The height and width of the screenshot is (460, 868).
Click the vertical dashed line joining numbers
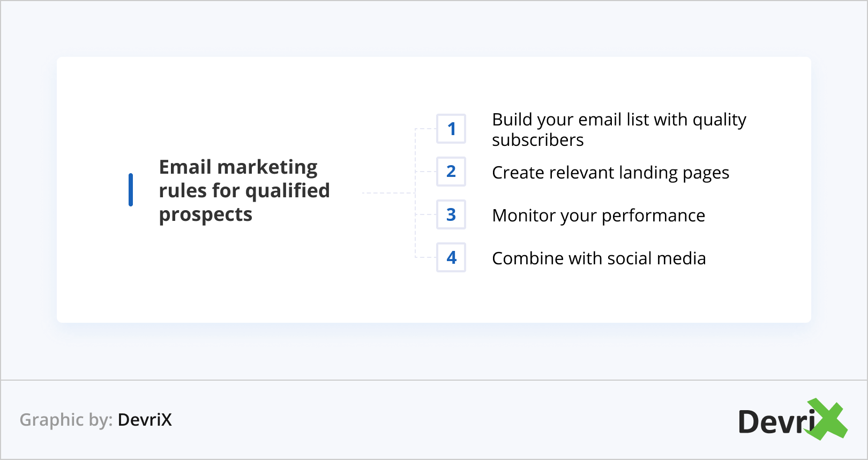[x=415, y=193]
